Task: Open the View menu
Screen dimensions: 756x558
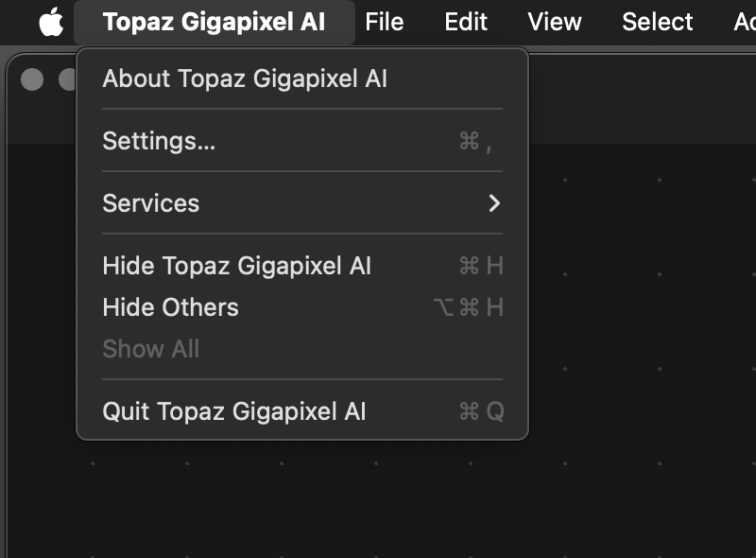Action: click(x=555, y=22)
